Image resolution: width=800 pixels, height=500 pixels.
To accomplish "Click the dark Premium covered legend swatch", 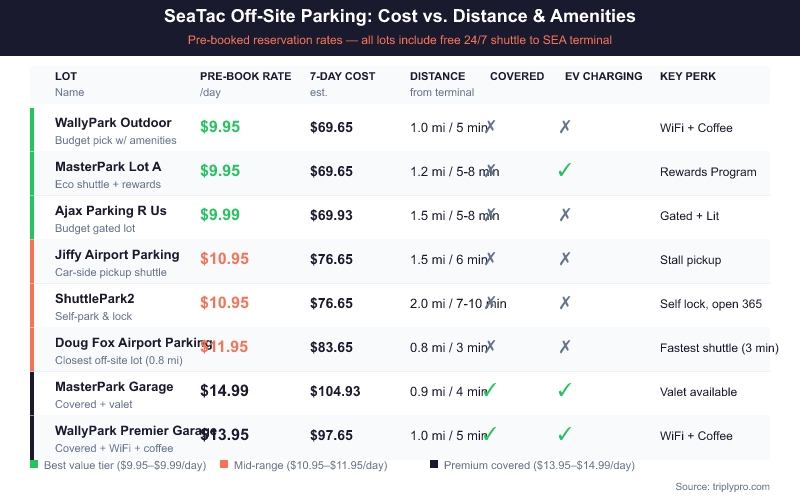I will (x=433, y=465).
